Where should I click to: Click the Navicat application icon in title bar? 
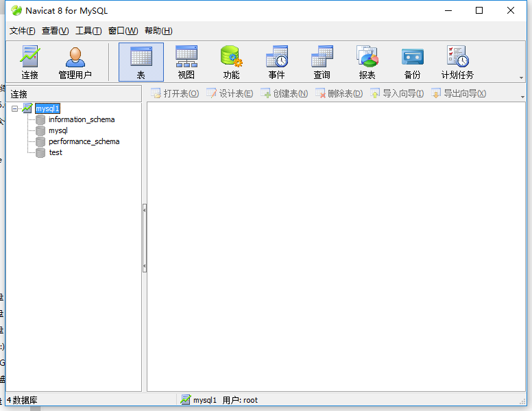click(x=16, y=11)
